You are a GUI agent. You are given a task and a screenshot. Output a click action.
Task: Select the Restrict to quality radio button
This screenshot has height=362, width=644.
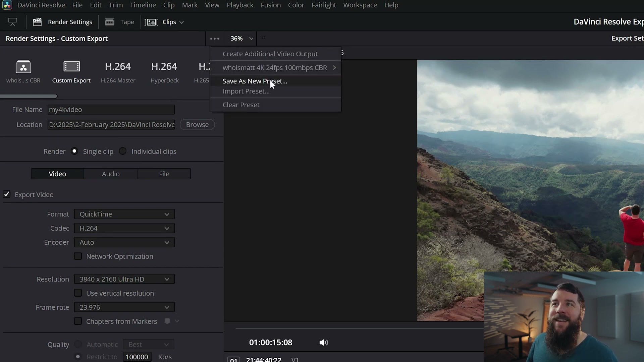pos(78,357)
